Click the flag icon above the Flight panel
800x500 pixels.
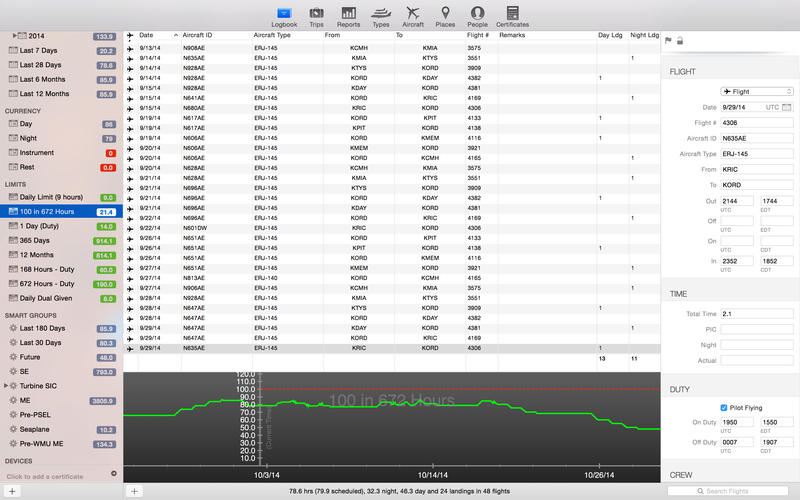(668, 41)
